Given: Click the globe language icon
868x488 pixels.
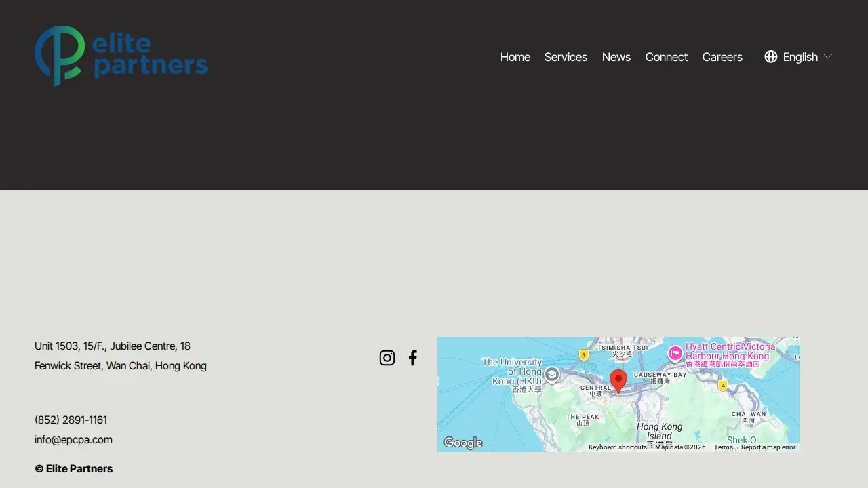Looking at the screenshot, I should pos(771,57).
